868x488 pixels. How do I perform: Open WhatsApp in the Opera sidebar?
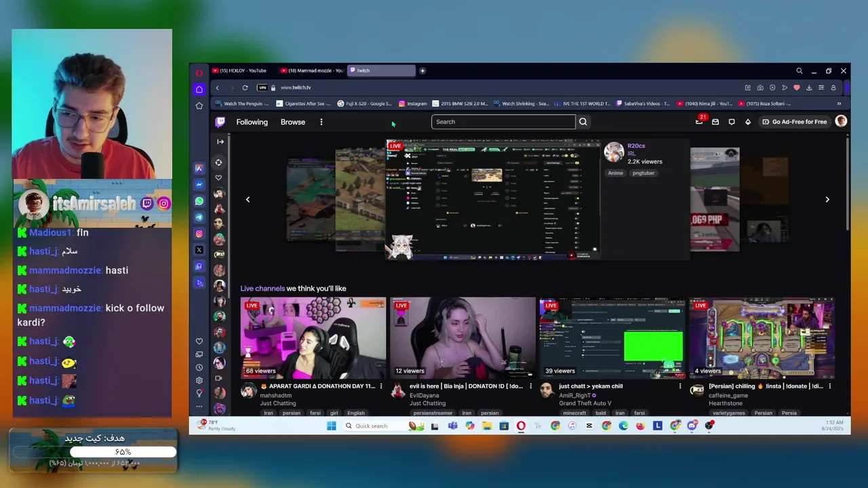coord(199,201)
